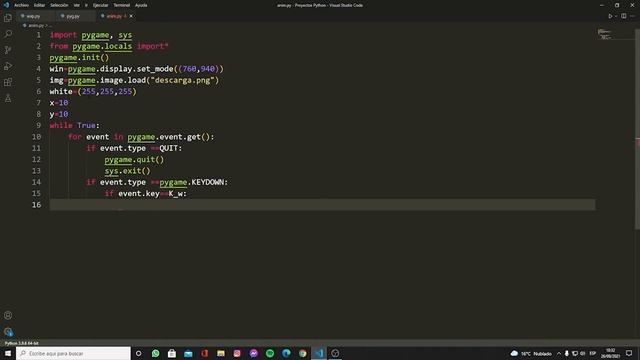Open the Archivo menu

point(21,5)
